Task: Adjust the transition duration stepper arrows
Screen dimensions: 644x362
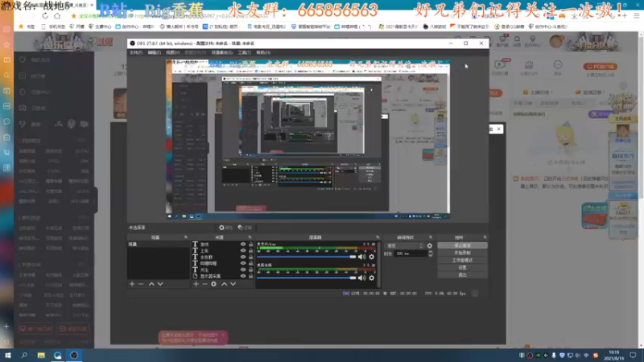Action: (430, 253)
